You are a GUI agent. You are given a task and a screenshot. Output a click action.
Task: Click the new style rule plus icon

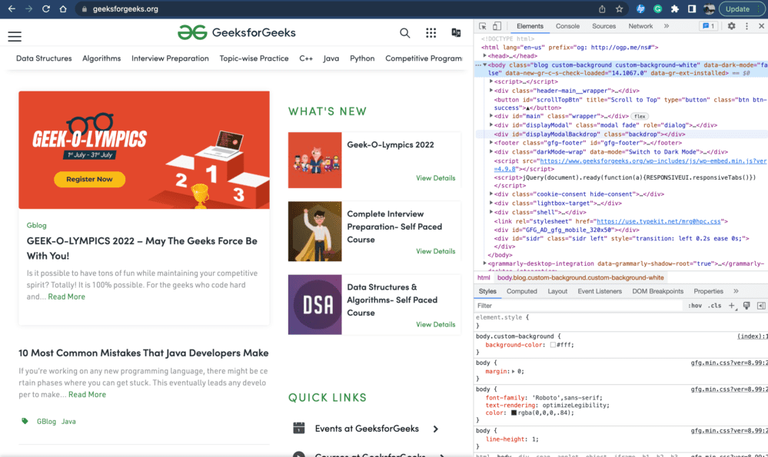coord(732,306)
